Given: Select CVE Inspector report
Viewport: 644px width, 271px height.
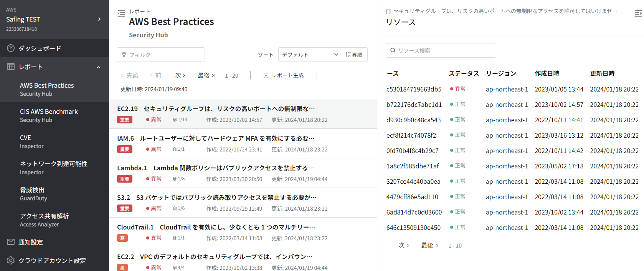Looking at the screenshot, I should click(x=54, y=141).
